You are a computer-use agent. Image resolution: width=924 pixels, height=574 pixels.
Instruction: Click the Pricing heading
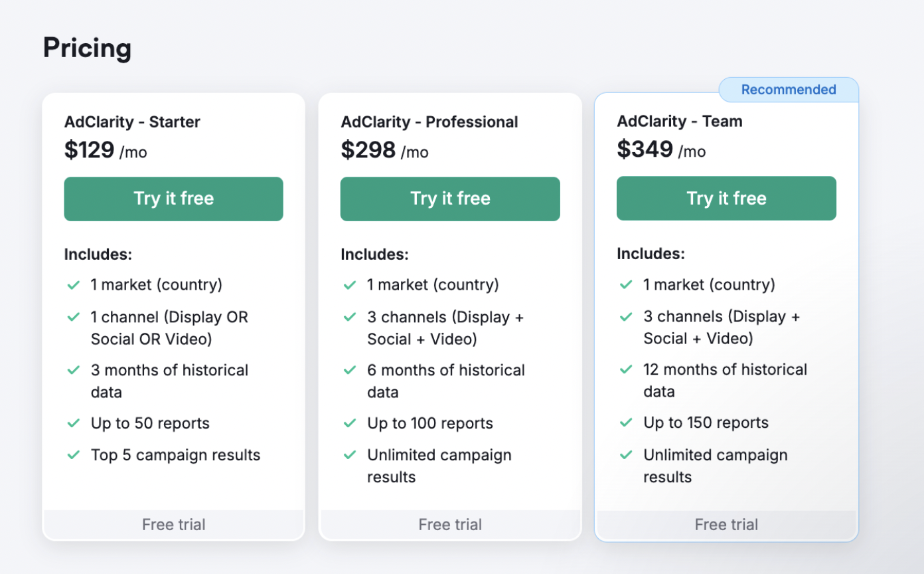[87, 48]
